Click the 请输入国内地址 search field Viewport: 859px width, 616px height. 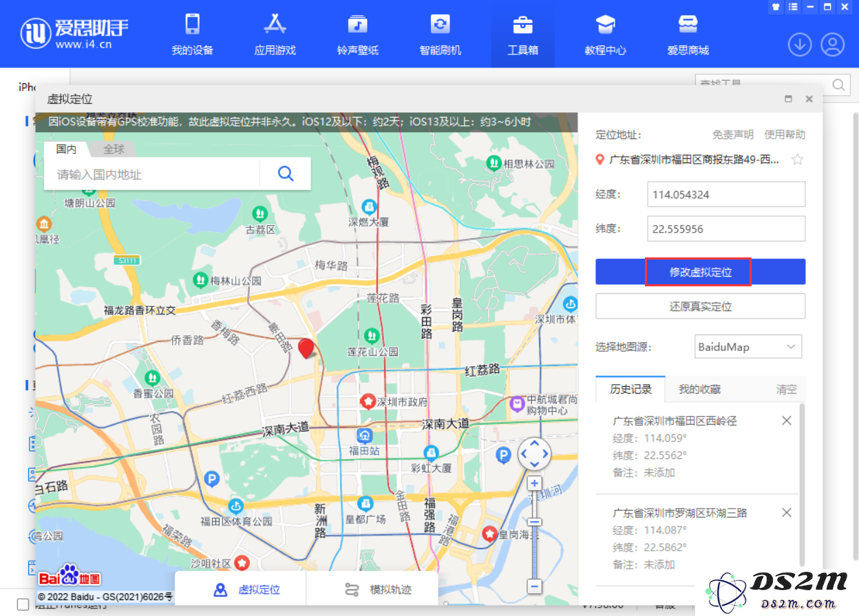coord(152,174)
